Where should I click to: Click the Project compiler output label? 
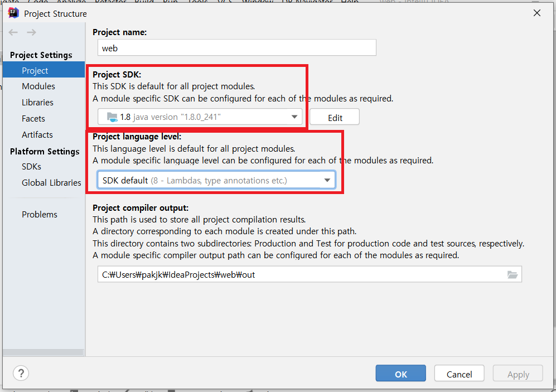[141, 207]
